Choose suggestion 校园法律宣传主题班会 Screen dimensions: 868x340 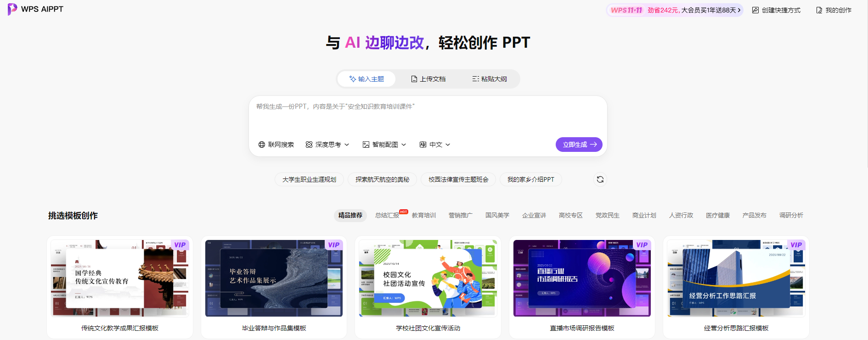pos(458,179)
